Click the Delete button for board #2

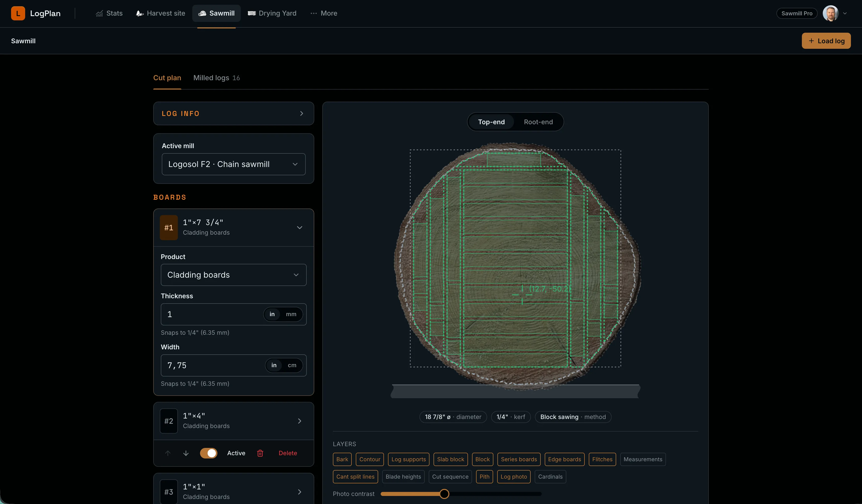click(x=288, y=453)
